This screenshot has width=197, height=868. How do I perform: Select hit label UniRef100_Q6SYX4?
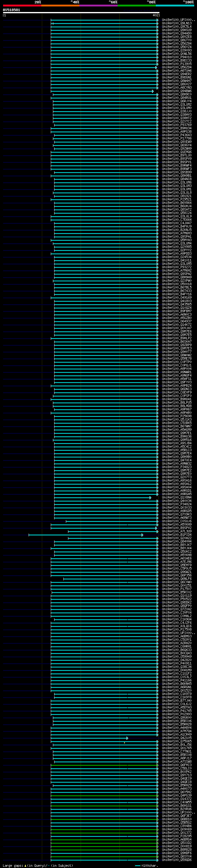tap(177, 856)
